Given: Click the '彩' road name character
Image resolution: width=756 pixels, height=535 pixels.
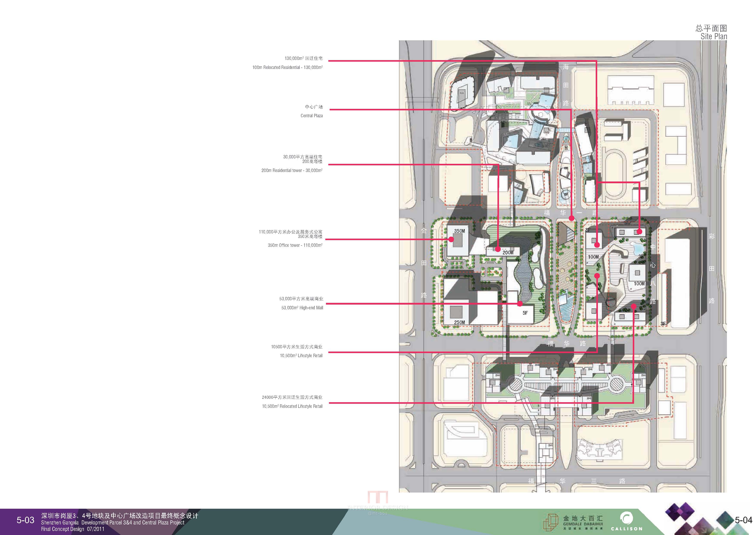Looking at the screenshot, I should pyautogui.click(x=712, y=236).
